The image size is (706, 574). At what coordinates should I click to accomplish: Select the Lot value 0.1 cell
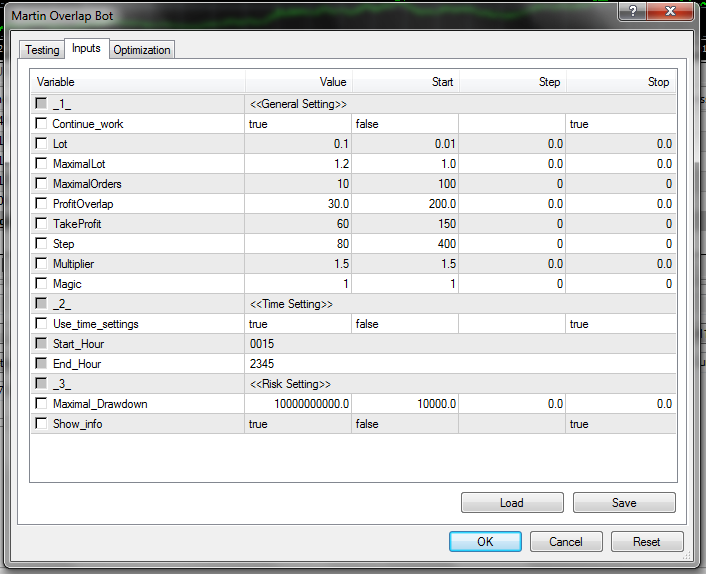[298, 144]
